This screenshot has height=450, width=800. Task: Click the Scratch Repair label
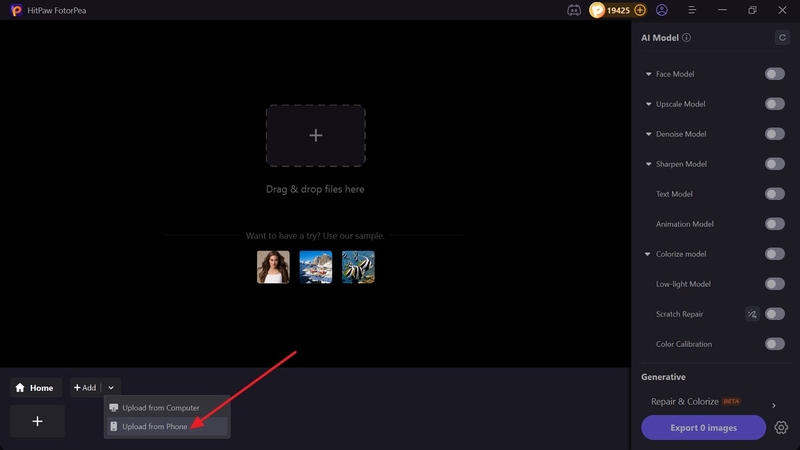(680, 314)
